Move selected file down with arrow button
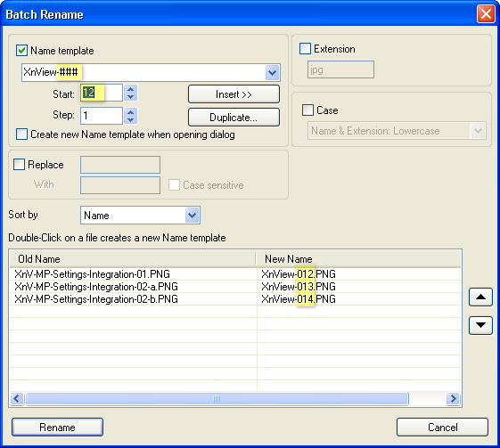The height and width of the screenshot is (448, 500). [x=480, y=325]
